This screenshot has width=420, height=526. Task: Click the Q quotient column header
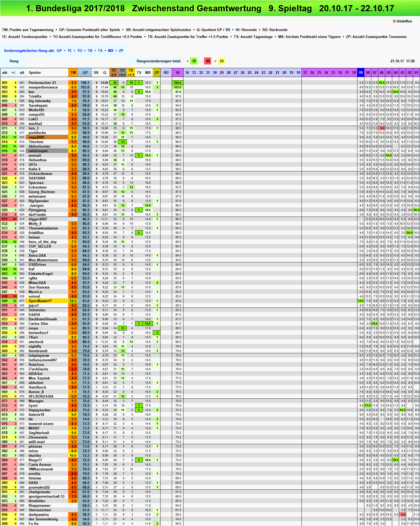pyautogui.click(x=105, y=72)
